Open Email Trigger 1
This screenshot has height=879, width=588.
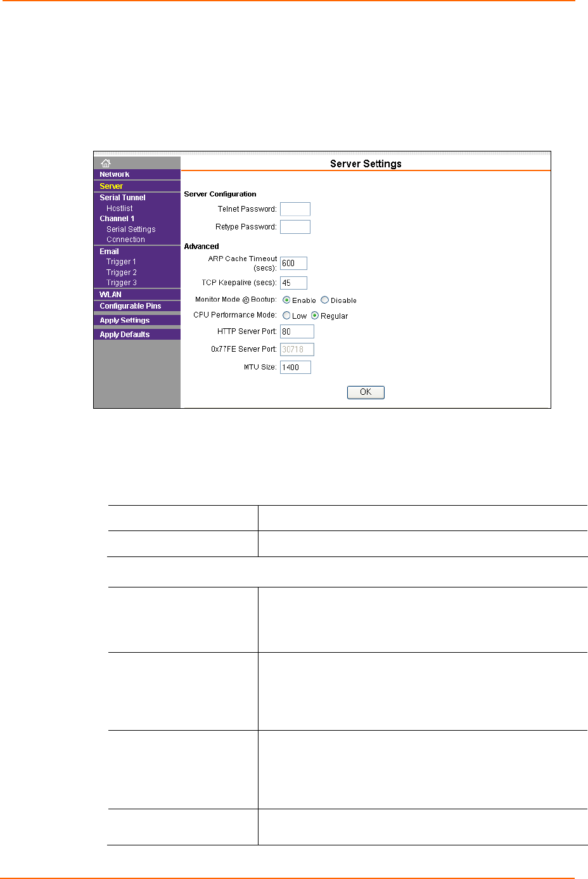tap(121, 262)
